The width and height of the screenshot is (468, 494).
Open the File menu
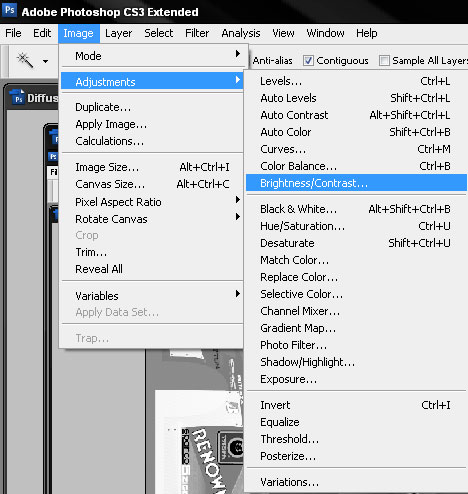click(13, 33)
